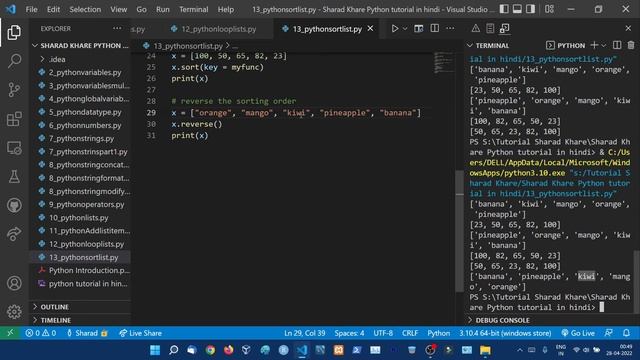The image size is (640, 360).
Task: Open the View menu
Action: click(x=118, y=9)
